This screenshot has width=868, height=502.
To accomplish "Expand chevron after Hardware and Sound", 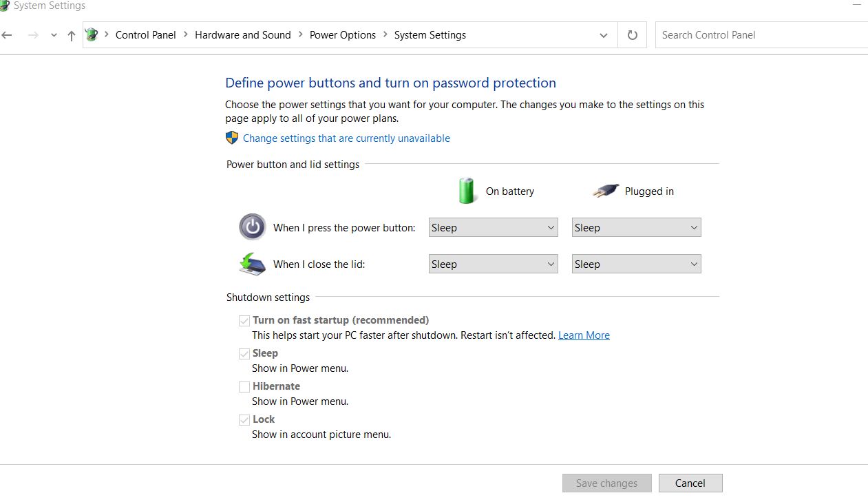I will (301, 35).
